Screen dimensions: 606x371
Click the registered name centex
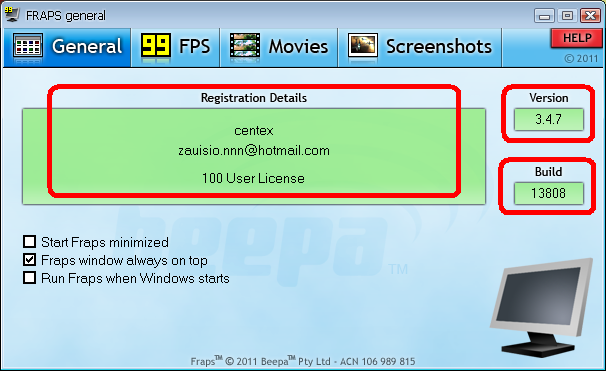(x=254, y=131)
